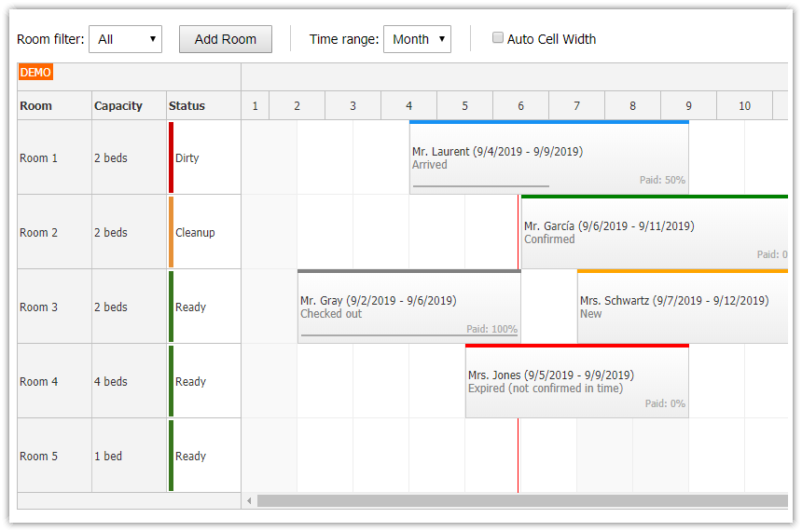Image resolution: width=802 pixels, height=532 pixels.
Task: Click Room 4's Ready status cell
Action: [x=202, y=381]
